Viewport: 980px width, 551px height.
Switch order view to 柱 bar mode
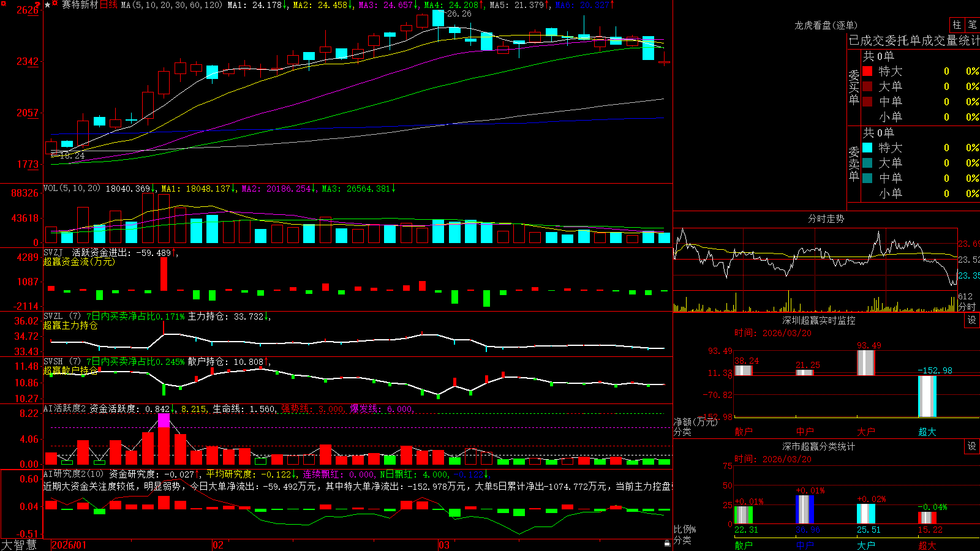[957, 25]
